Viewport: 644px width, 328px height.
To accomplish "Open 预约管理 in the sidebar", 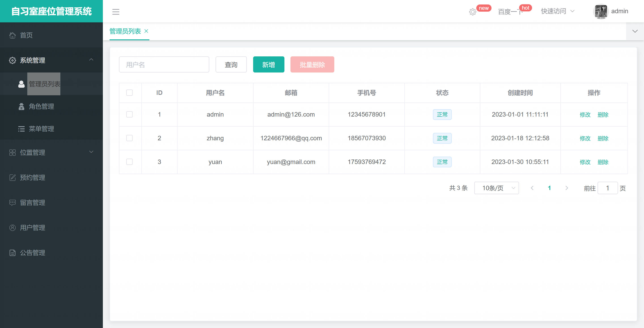I will tap(51, 177).
